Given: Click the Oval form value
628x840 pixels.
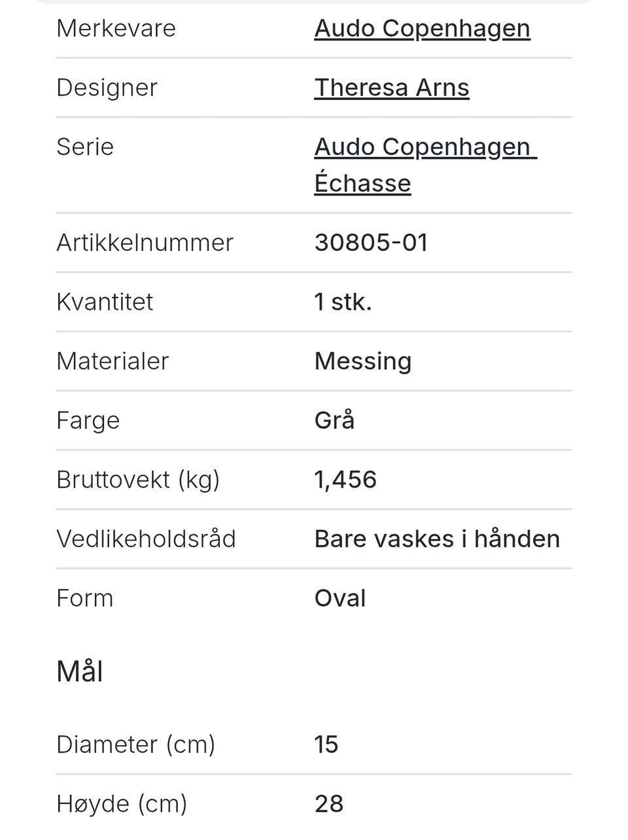Looking at the screenshot, I should click(x=340, y=598).
